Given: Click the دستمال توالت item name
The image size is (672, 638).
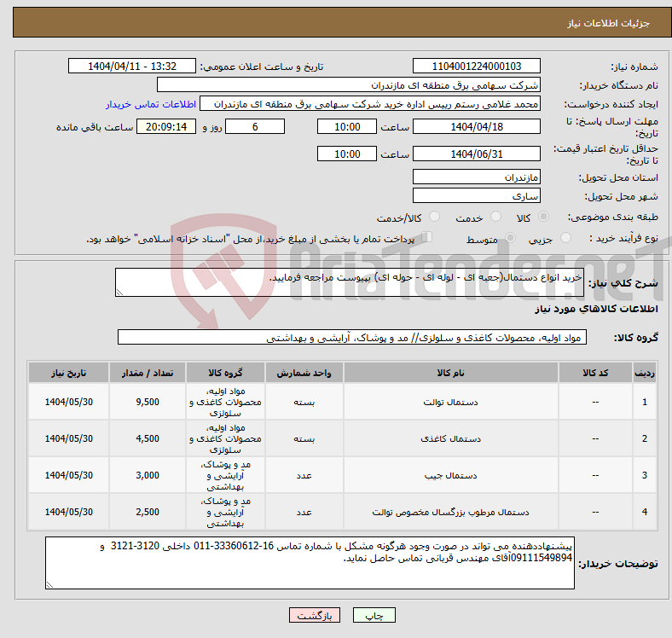Looking at the screenshot, I should [x=450, y=403].
